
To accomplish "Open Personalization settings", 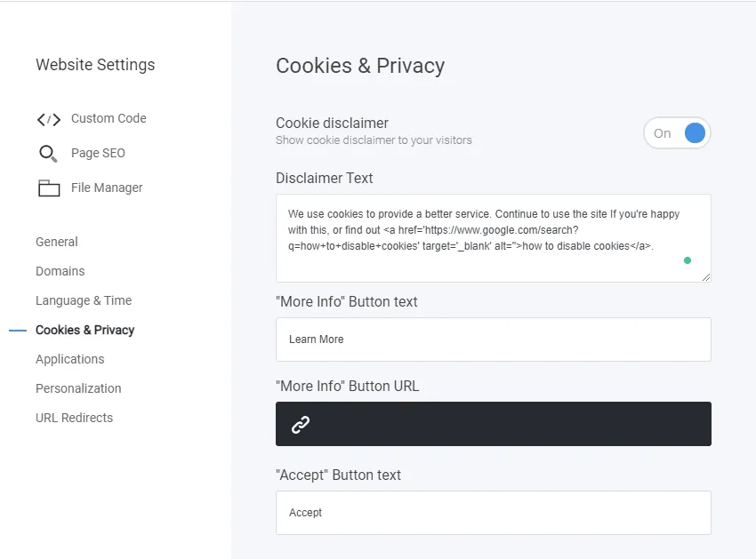I will pyautogui.click(x=78, y=388).
